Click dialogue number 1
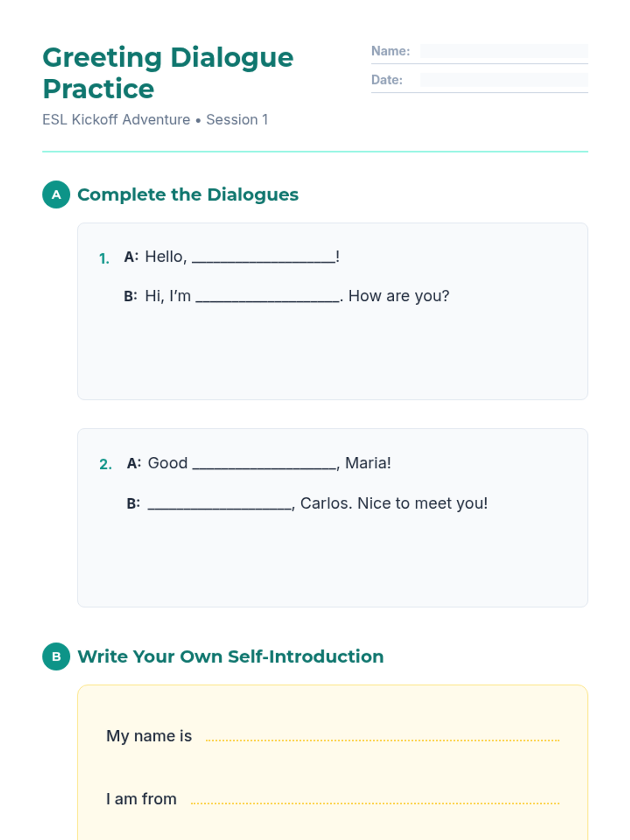Viewport: 630px width, 840px height. pyautogui.click(x=104, y=258)
